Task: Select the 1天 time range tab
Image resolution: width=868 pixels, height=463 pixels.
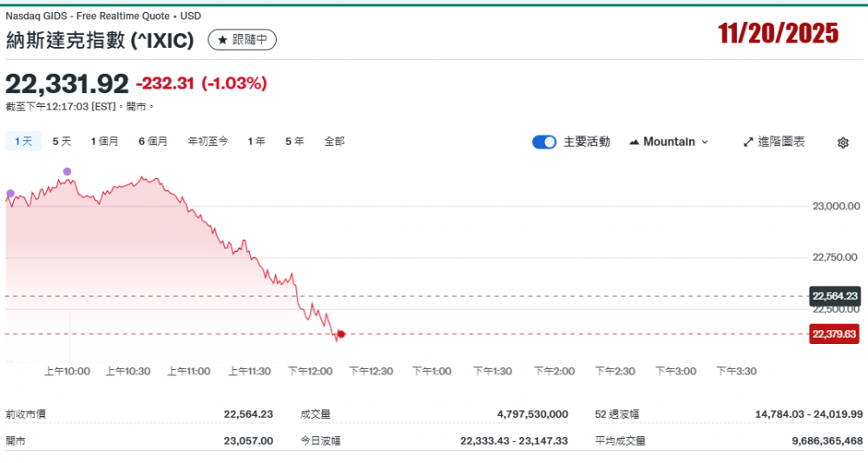Action: pyautogui.click(x=23, y=141)
